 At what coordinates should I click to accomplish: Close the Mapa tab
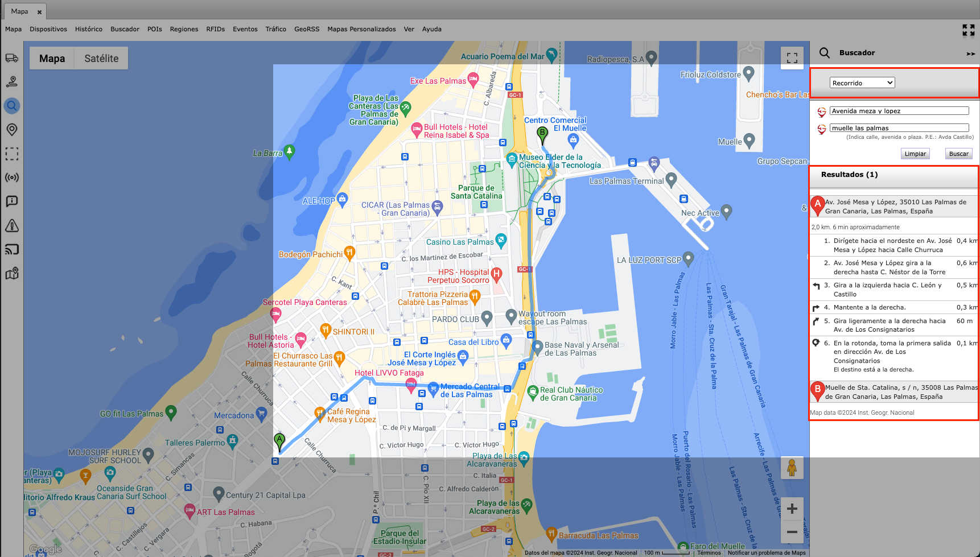[x=39, y=12]
